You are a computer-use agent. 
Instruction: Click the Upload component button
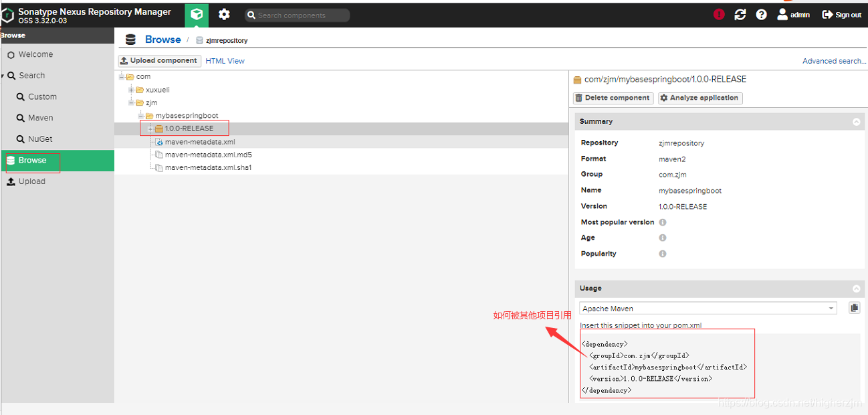click(159, 61)
